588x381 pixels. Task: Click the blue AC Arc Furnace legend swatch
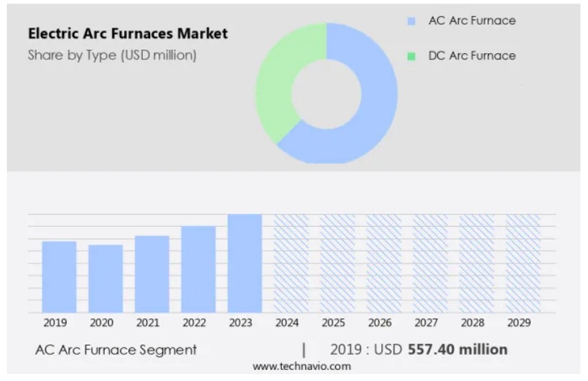click(412, 21)
